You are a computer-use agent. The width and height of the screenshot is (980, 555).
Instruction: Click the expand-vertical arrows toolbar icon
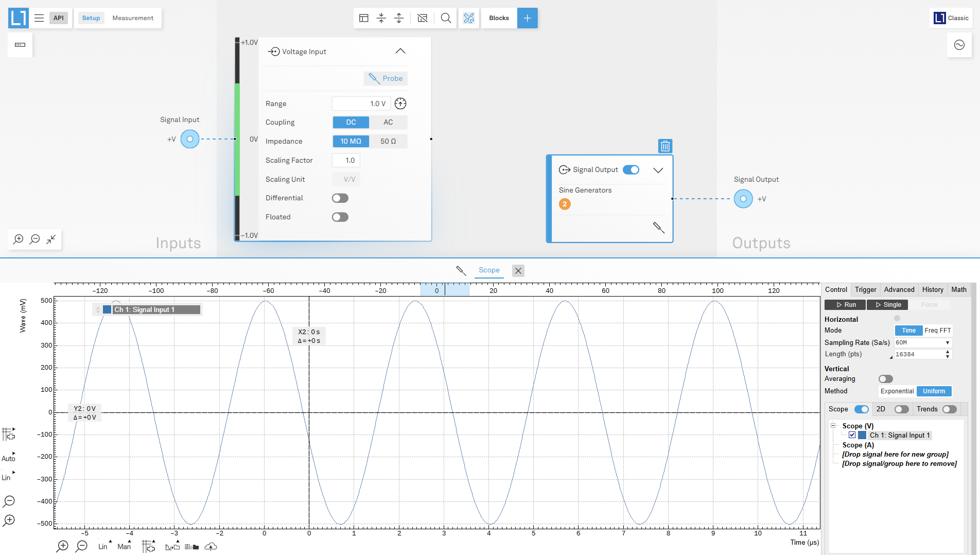(x=399, y=18)
